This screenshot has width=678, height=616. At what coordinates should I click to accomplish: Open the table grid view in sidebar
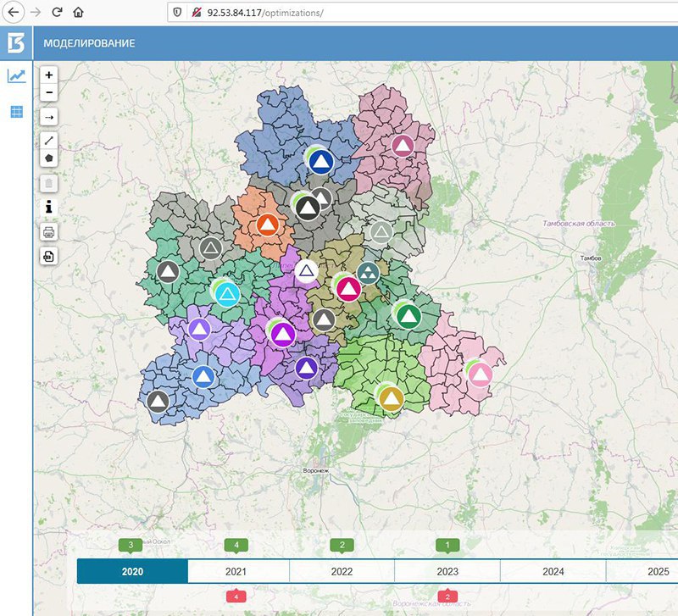tap(16, 111)
